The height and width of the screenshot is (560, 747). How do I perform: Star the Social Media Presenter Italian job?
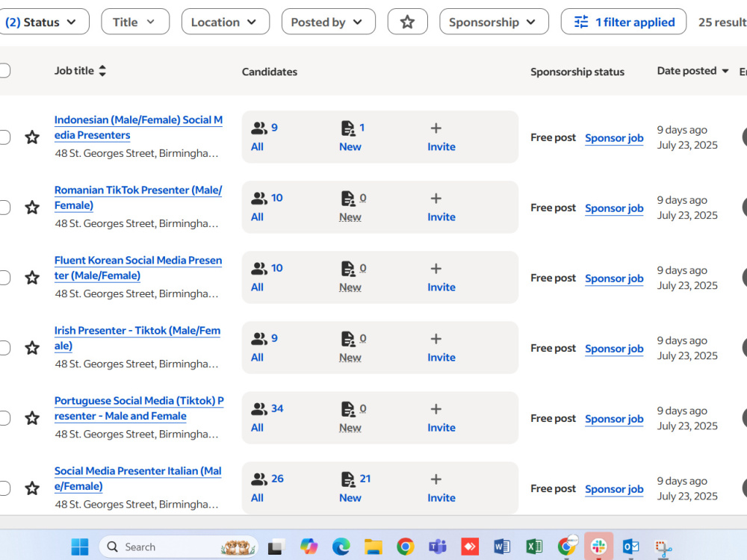[x=32, y=488]
